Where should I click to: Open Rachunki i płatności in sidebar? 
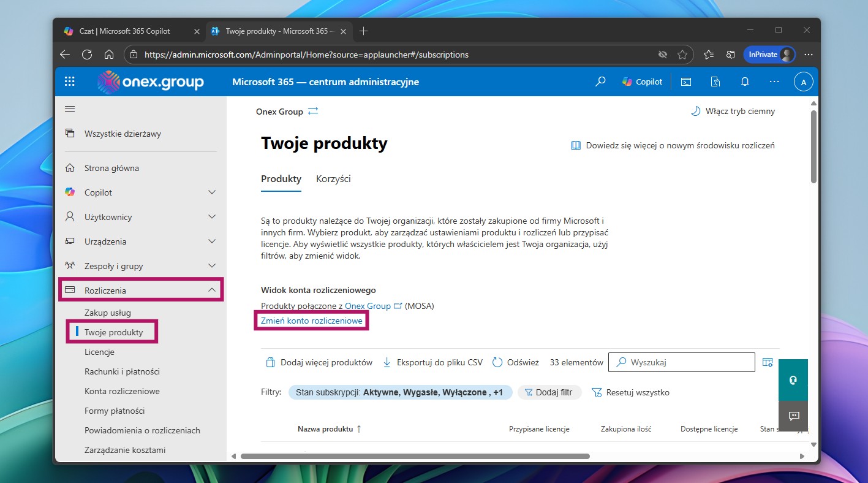click(x=122, y=371)
